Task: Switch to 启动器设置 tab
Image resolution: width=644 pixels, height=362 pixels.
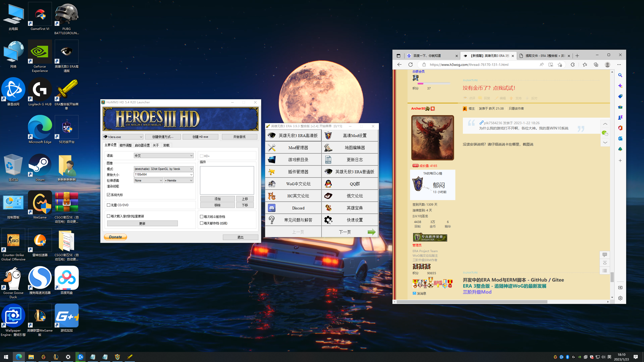Action: (x=142, y=145)
